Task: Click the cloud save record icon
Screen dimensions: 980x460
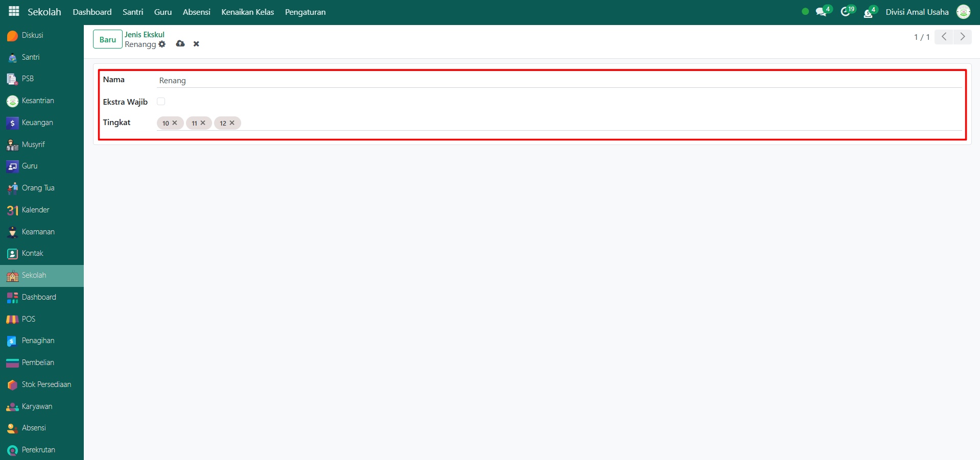Action: click(x=180, y=44)
